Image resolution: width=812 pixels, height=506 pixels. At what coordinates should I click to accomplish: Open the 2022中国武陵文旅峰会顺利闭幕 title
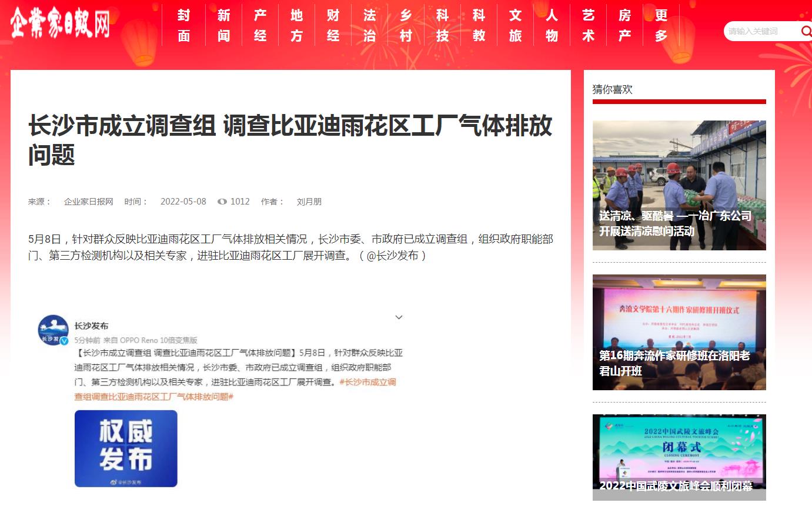coord(676,486)
